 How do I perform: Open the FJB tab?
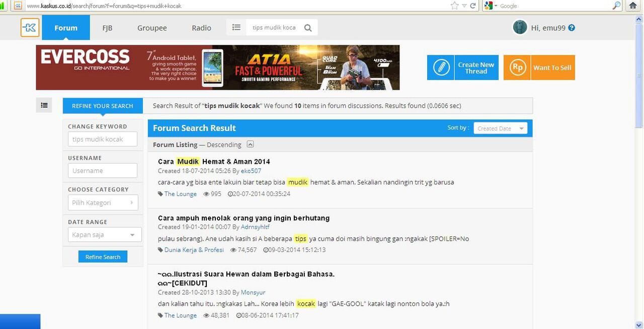(x=107, y=28)
